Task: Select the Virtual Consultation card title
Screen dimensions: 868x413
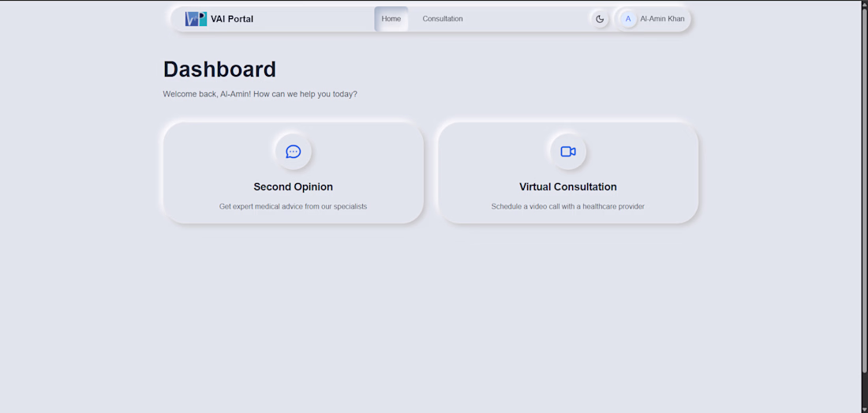Action: (568, 187)
